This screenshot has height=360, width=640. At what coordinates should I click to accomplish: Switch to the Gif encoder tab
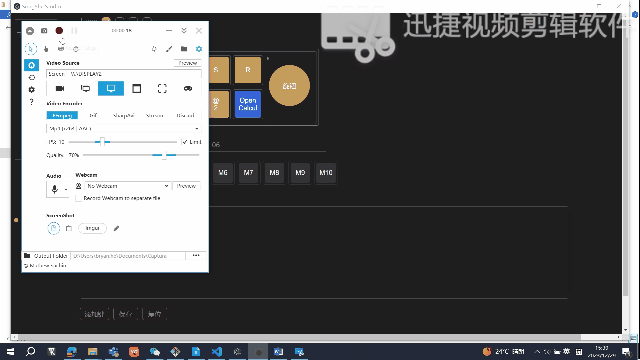click(x=93, y=116)
